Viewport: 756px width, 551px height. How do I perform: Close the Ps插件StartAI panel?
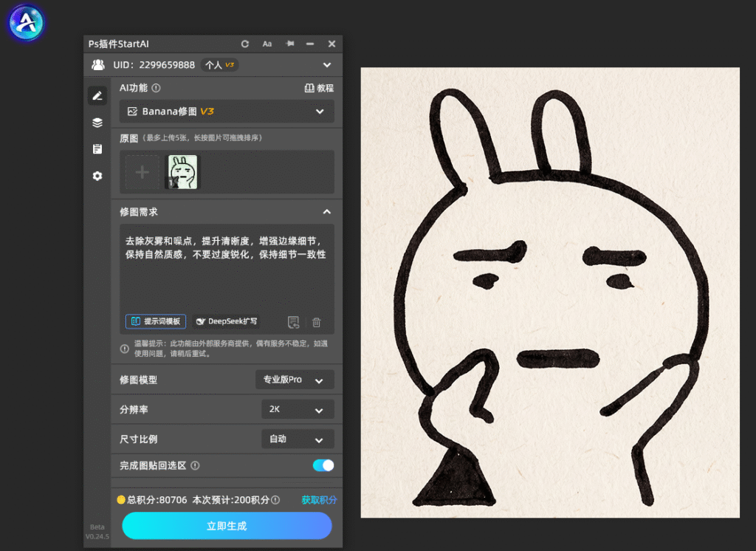click(331, 44)
